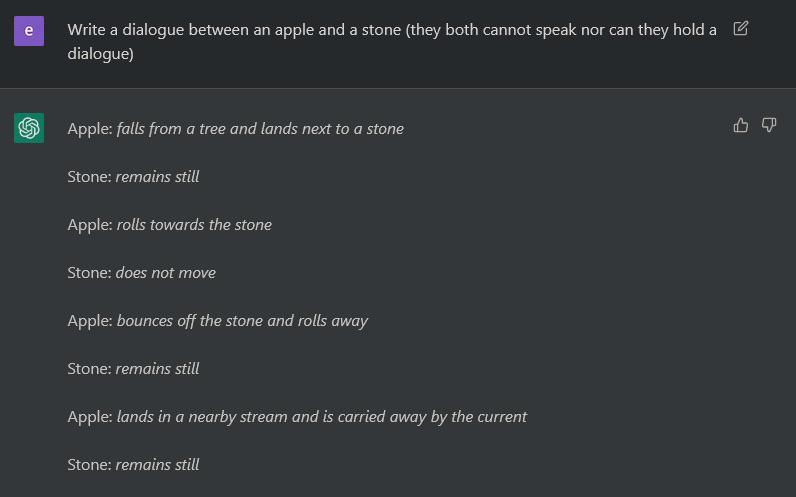Give the response a thumbs up

741,125
